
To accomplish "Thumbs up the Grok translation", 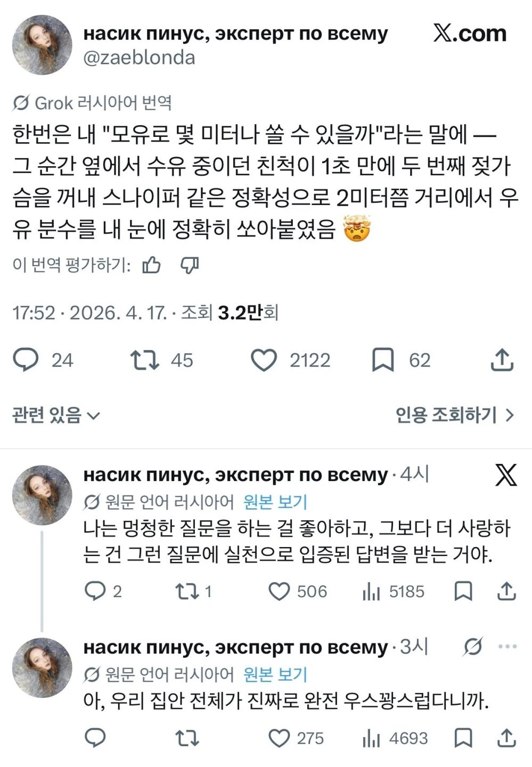I will [152, 265].
